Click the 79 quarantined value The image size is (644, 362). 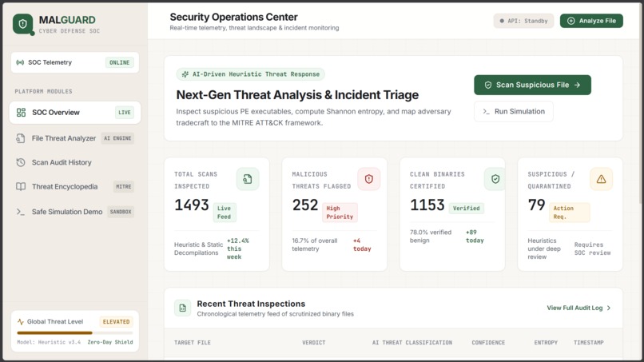click(x=536, y=205)
